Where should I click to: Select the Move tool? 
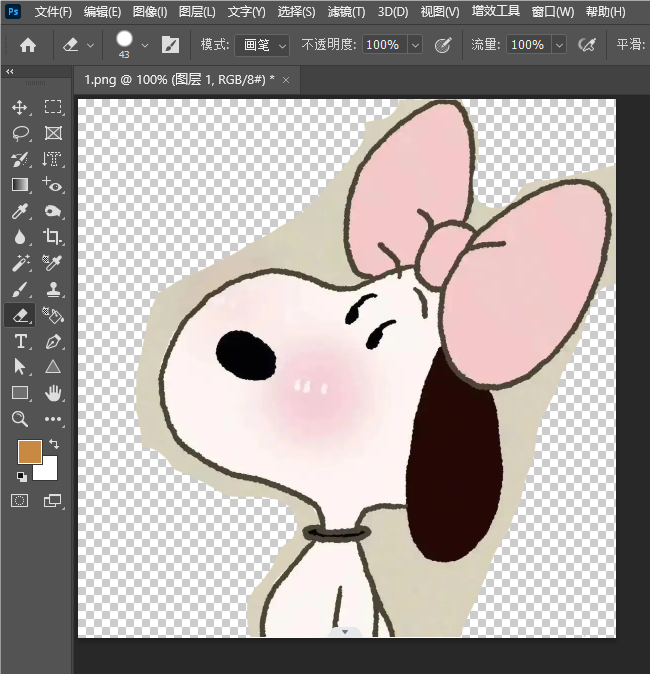pos(20,107)
